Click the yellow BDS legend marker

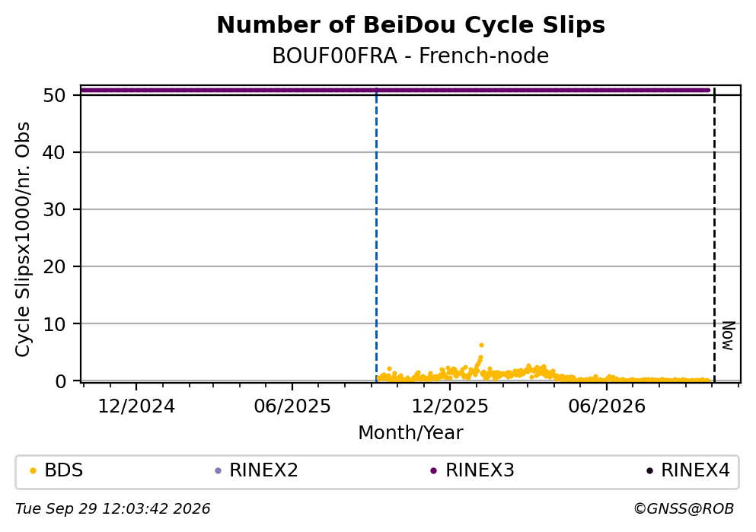pyautogui.click(x=33, y=471)
